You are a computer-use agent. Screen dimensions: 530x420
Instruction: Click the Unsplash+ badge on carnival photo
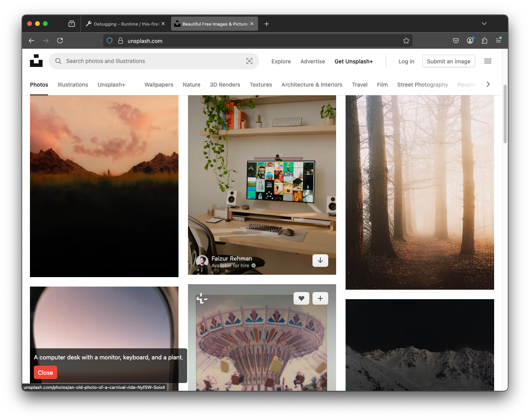tap(202, 298)
